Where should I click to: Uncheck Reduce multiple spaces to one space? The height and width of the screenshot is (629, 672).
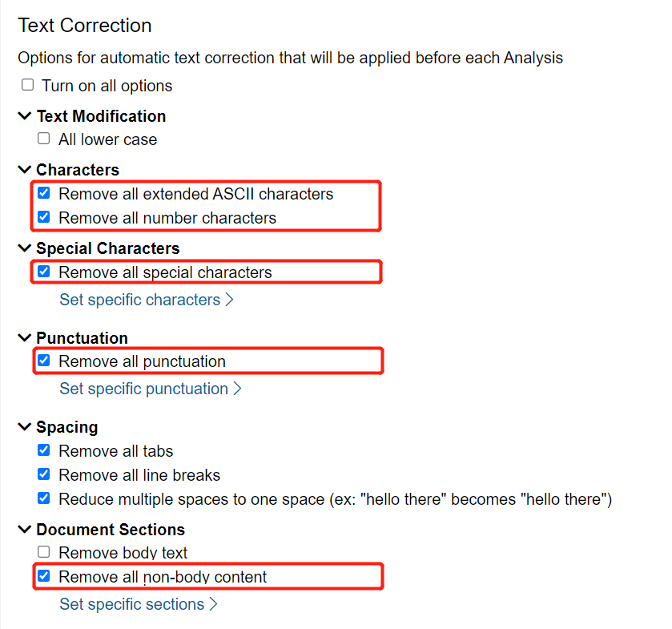tap(43, 498)
